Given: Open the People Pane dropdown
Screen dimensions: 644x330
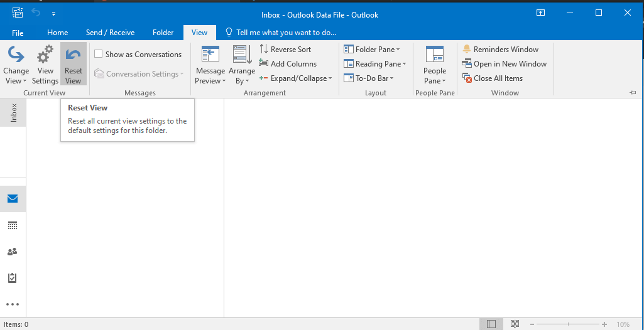Looking at the screenshot, I should pos(435,65).
